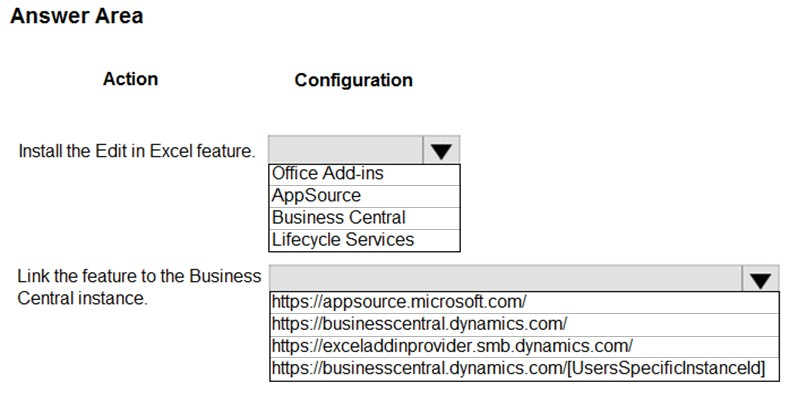Screen dimensions: 789x394
Task: Open the Install Edit in Excel dropdown arrow
Action: pos(441,150)
